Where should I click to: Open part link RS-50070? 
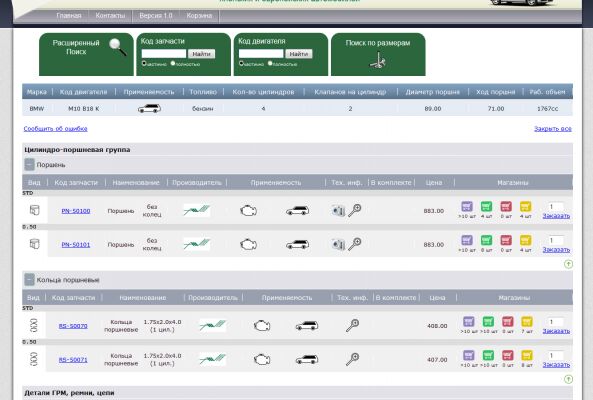(x=73, y=326)
